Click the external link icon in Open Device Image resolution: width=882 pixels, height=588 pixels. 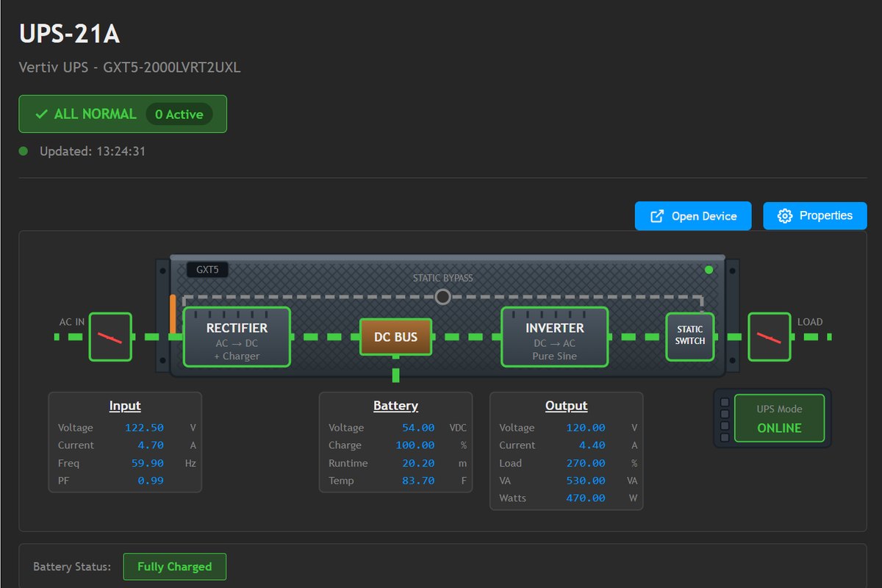[x=658, y=216]
